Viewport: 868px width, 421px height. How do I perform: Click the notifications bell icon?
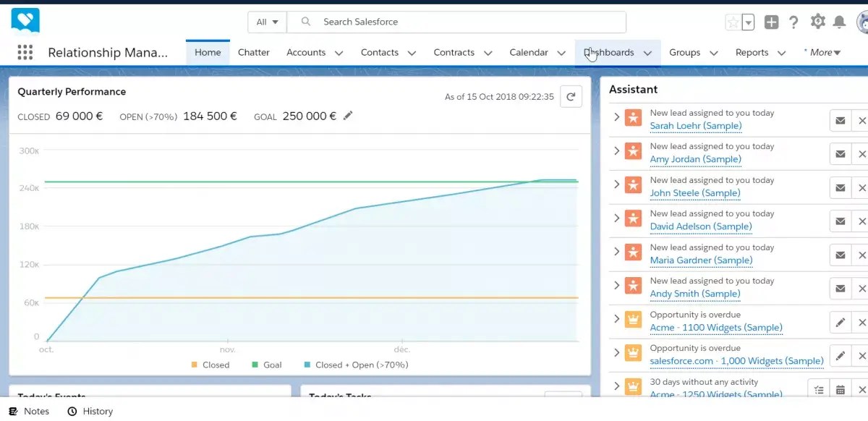click(841, 22)
